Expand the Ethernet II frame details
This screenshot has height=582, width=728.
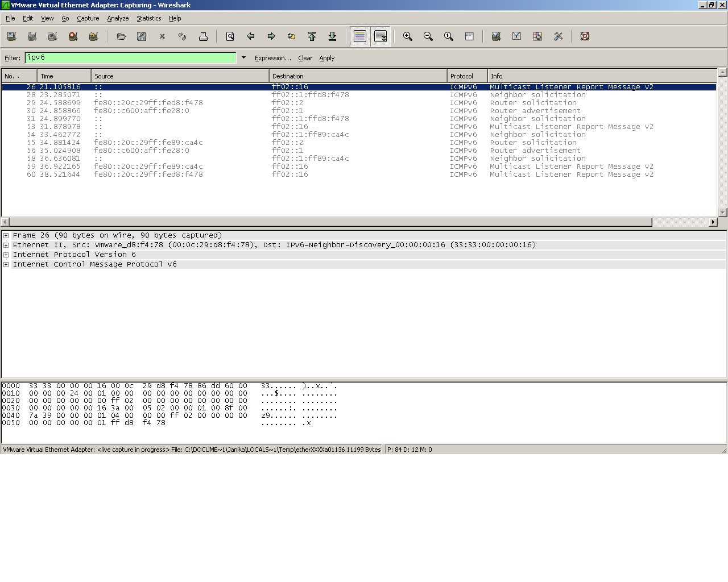(5, 244)
